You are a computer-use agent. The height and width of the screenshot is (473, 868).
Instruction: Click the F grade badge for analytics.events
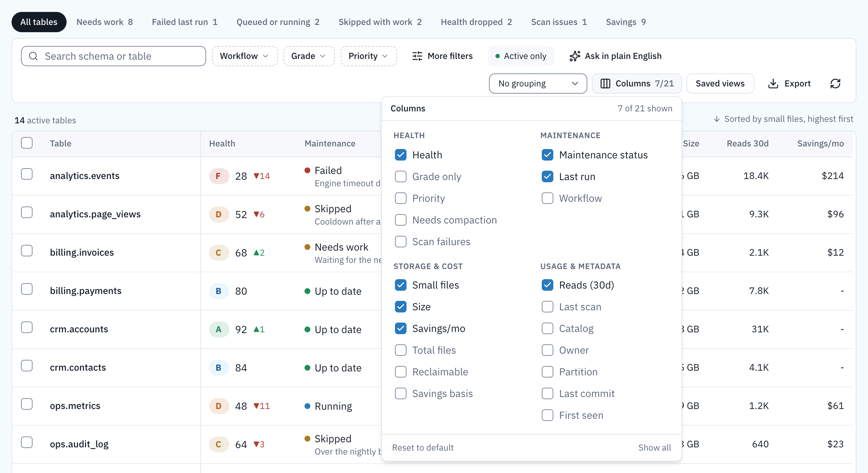coord(218,176)
